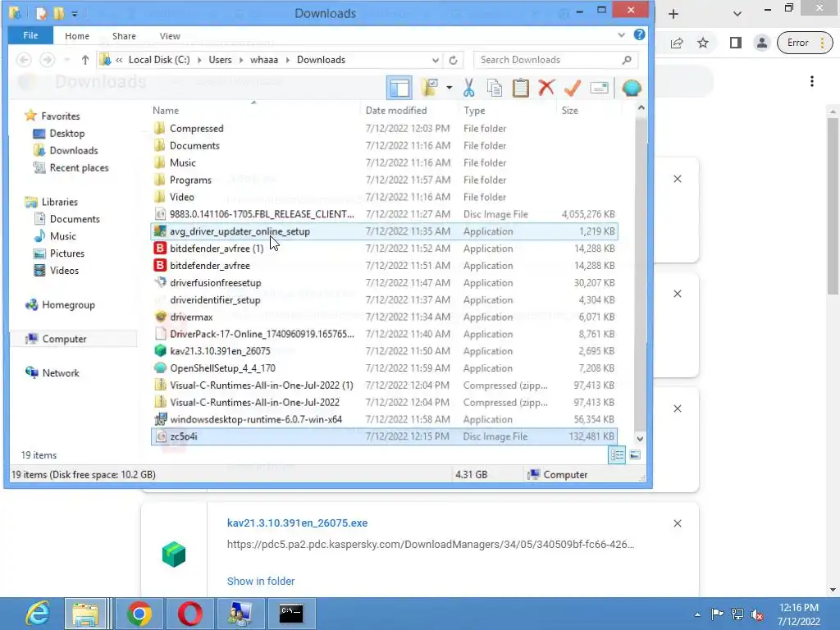Select the drivermax application file
Image resolution: width=840 pixels, height=630 pixels.
pyautogui.click(x=190, y=317)
